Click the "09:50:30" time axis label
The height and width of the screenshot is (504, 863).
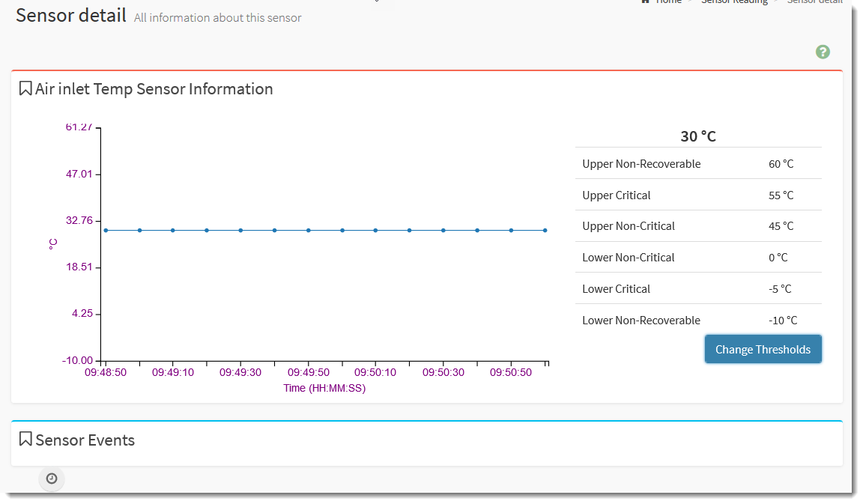tap(443, 372)
